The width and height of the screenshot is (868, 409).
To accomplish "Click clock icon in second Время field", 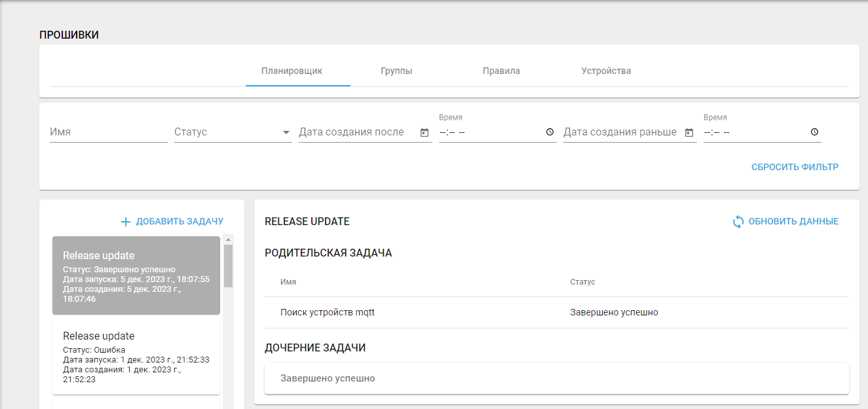I will point(814,132).
